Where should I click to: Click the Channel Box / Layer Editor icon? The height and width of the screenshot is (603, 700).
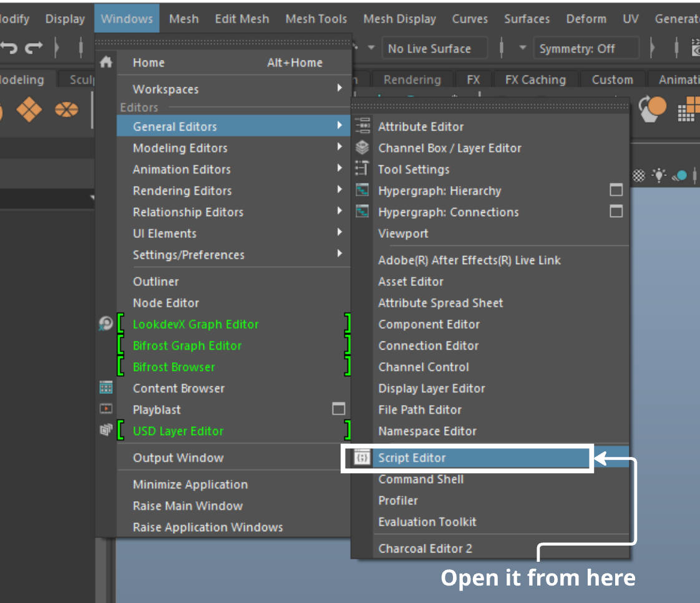(x=362, y=148)
